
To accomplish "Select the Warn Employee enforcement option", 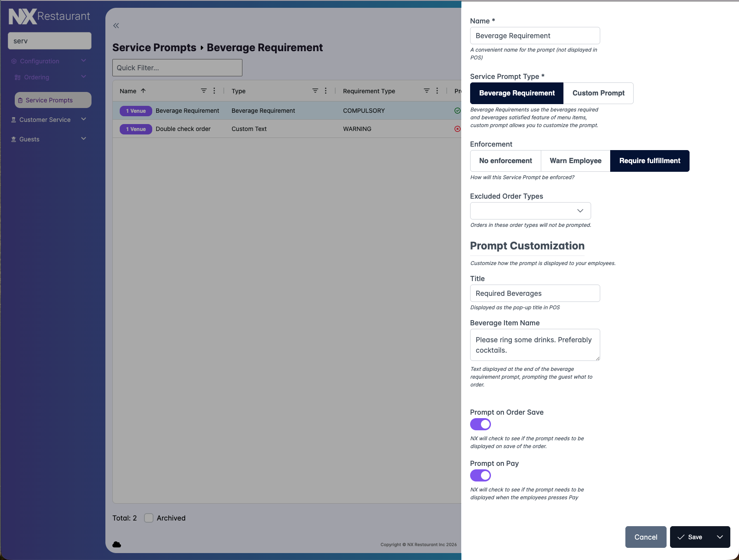I will (x=575, y=161).
